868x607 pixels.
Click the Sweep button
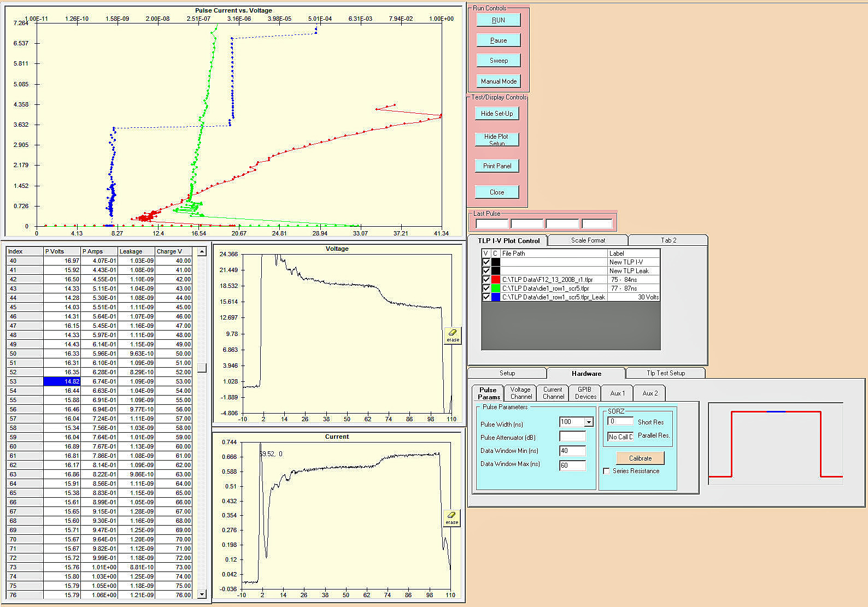click(x=498, y=61)
